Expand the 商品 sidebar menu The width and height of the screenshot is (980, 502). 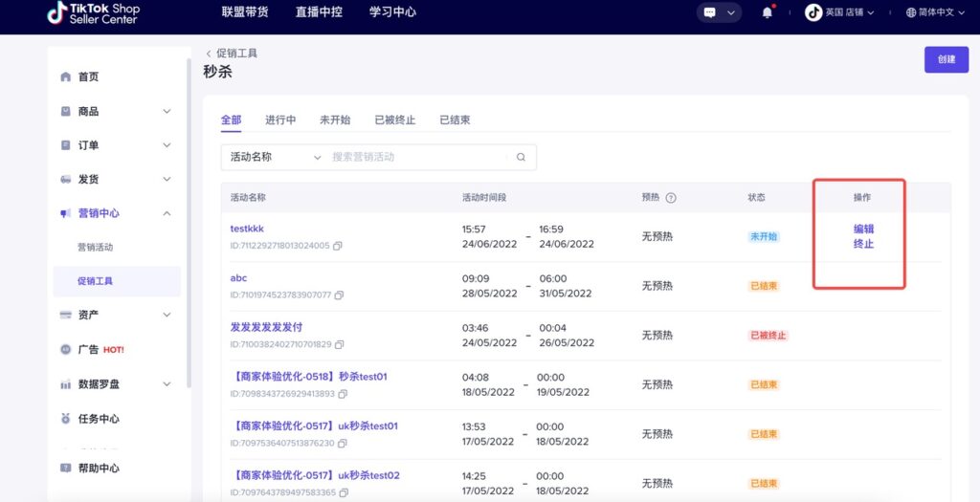[x=167, y=111]
